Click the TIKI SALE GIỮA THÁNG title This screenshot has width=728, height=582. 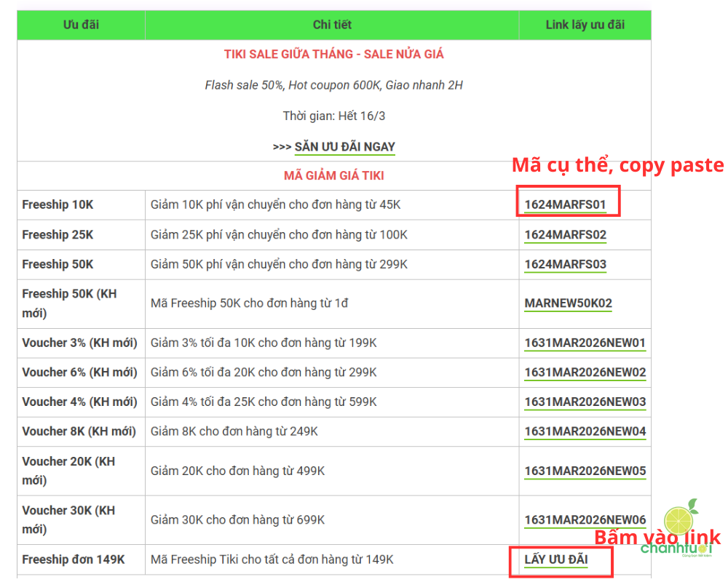point(333,55)
